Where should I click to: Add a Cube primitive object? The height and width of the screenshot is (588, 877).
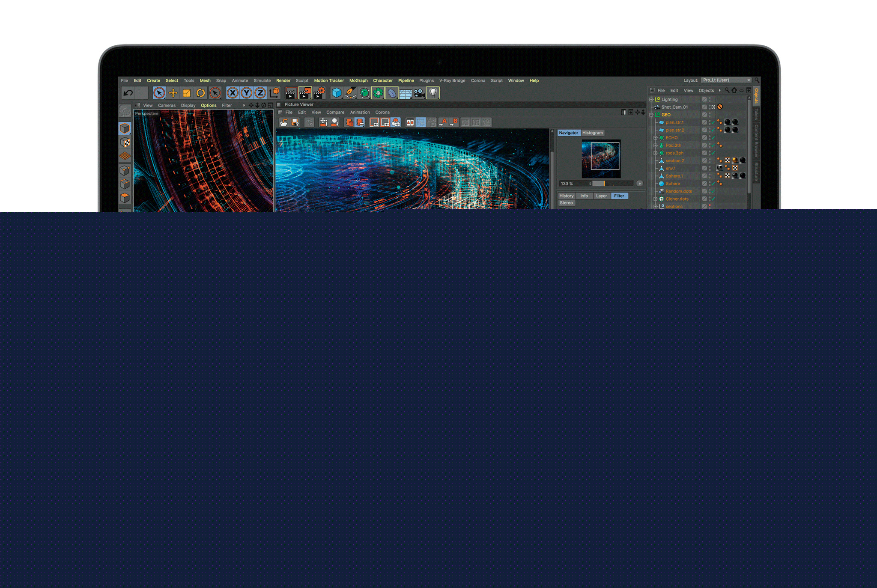click(337, 93)
